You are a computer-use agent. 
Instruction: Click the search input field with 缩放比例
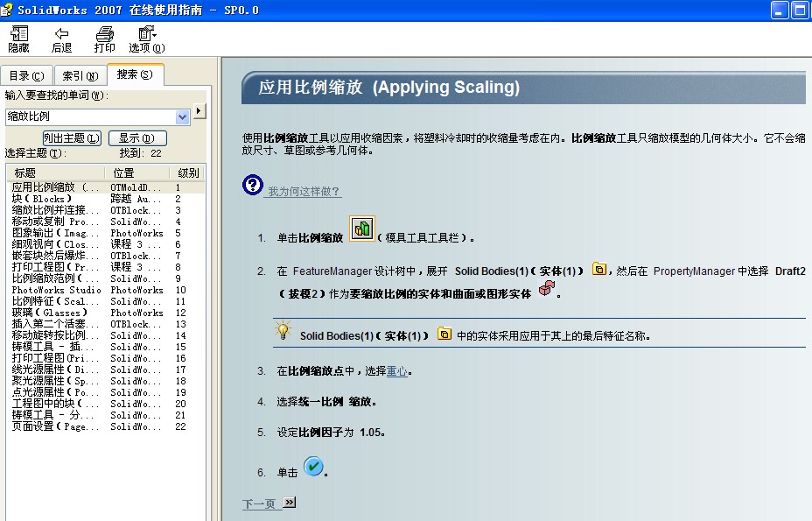[91, 117]
